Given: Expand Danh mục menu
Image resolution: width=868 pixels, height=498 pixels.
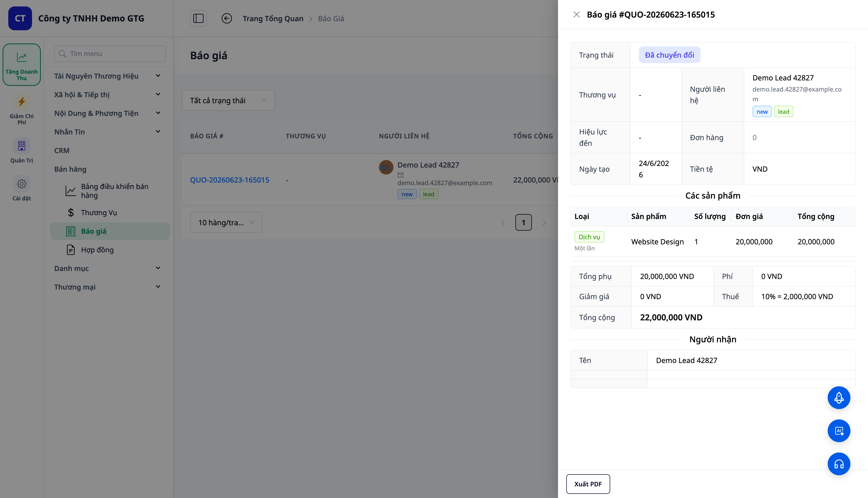Looking at the screenshot, I should point(107,268).
